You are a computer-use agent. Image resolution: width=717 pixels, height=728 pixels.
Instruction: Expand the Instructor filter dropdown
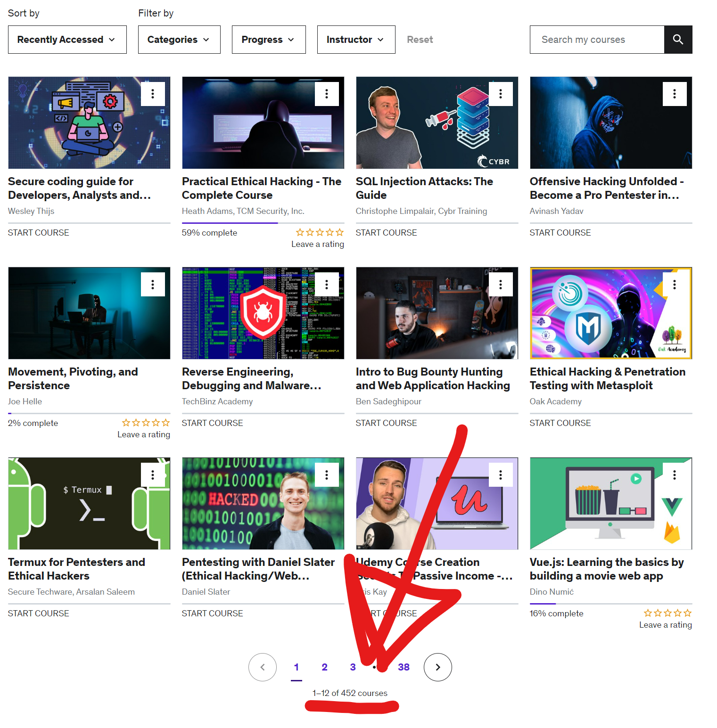coord(356,40)
